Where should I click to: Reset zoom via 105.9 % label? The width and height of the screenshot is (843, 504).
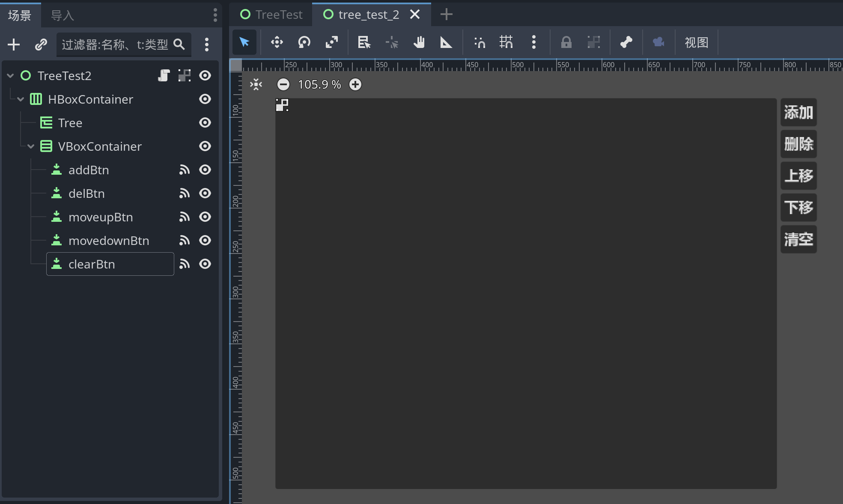tap(319, 84)
